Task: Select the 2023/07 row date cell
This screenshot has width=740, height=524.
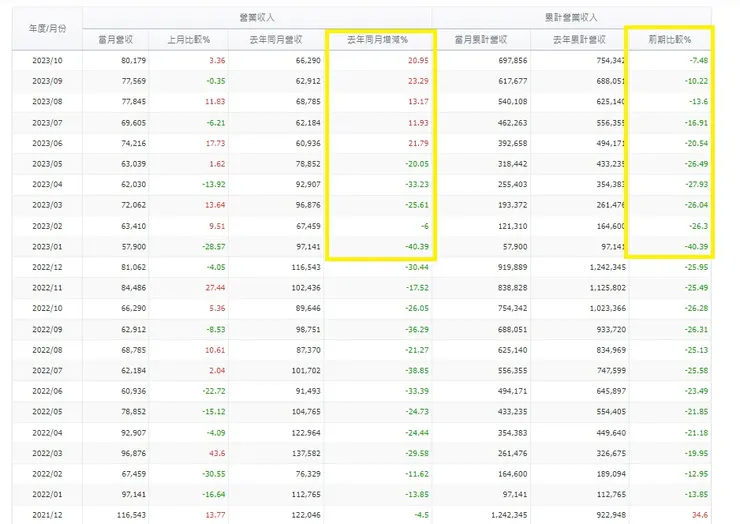Action: point(47,123)
